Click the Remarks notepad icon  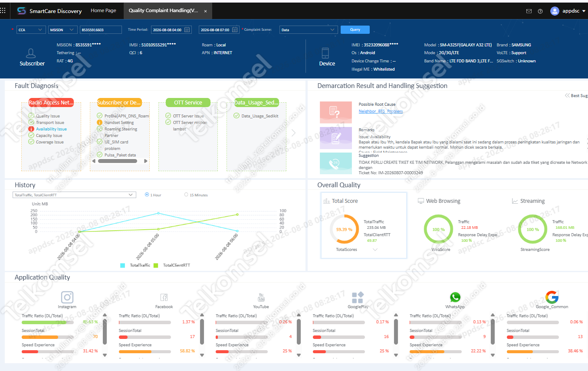pos(335,138)
